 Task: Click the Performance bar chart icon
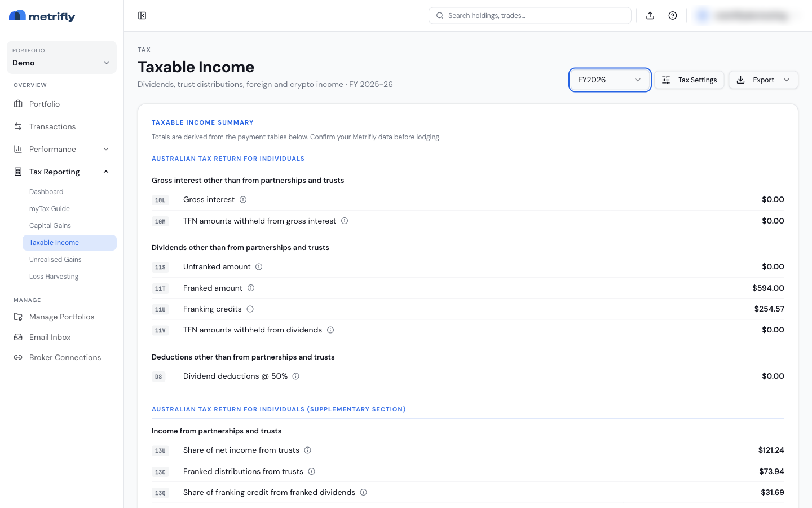pos(18,149)
